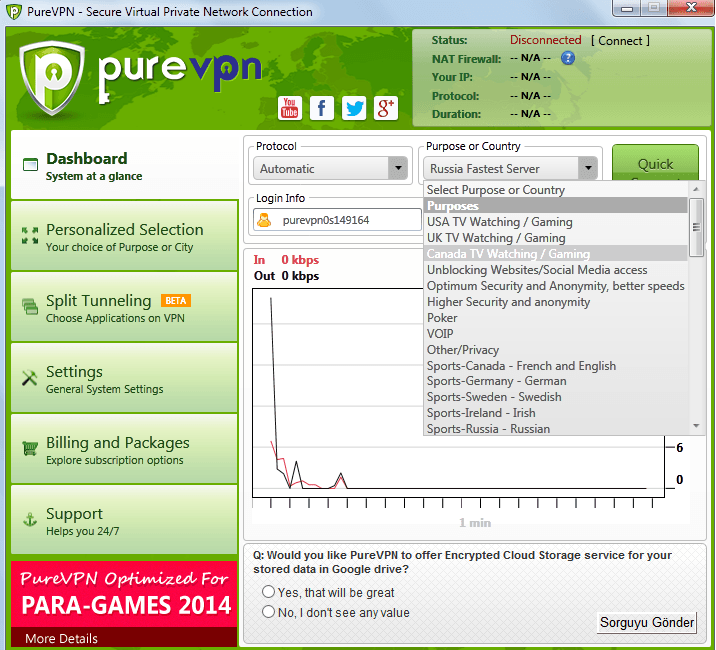716x650 pixels.
Task: Choose Sports-Canada - French and English
Action: click(556, 366)
